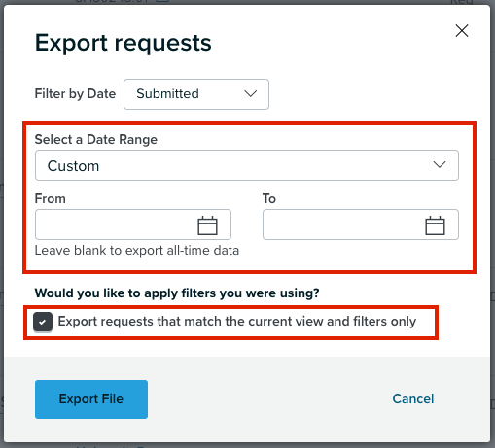This screenshot has width=495, height=448.
Task: Click the Would you like to apply filters heading
Action: click(177, 293)
